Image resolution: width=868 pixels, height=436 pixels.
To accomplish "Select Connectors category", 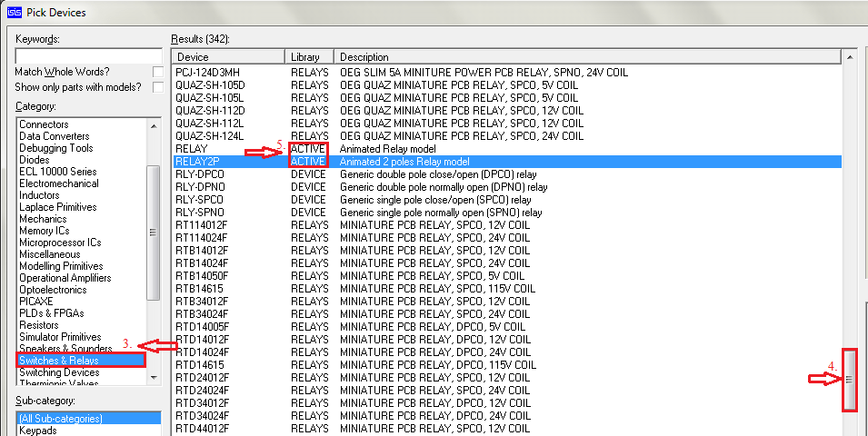I will [x=44, y=124].
